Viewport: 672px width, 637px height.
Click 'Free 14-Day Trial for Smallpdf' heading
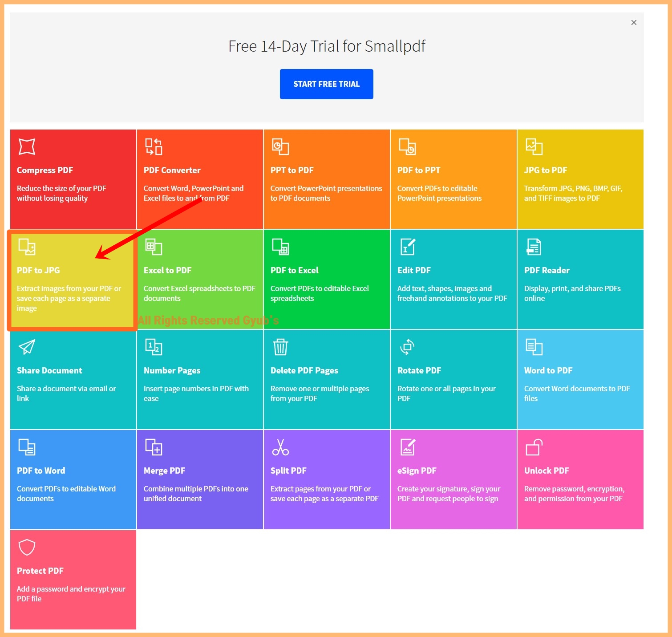(x=327, y=46)
